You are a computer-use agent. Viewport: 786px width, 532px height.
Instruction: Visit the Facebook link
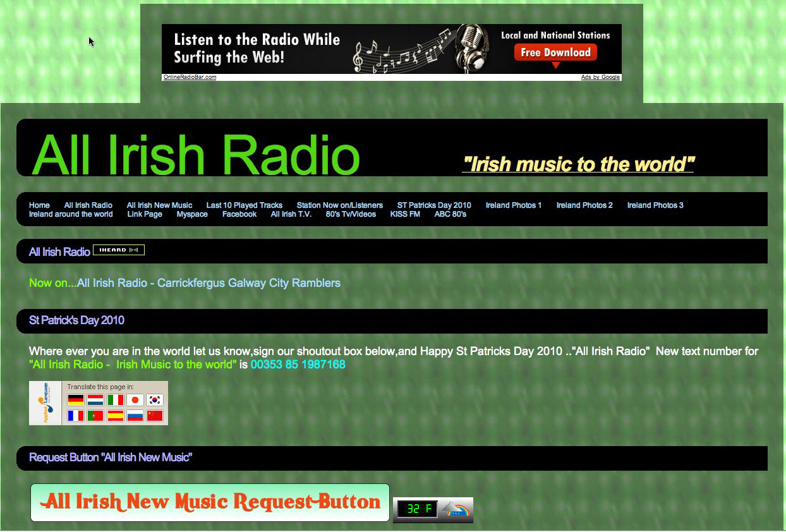[x=239, y=214]
